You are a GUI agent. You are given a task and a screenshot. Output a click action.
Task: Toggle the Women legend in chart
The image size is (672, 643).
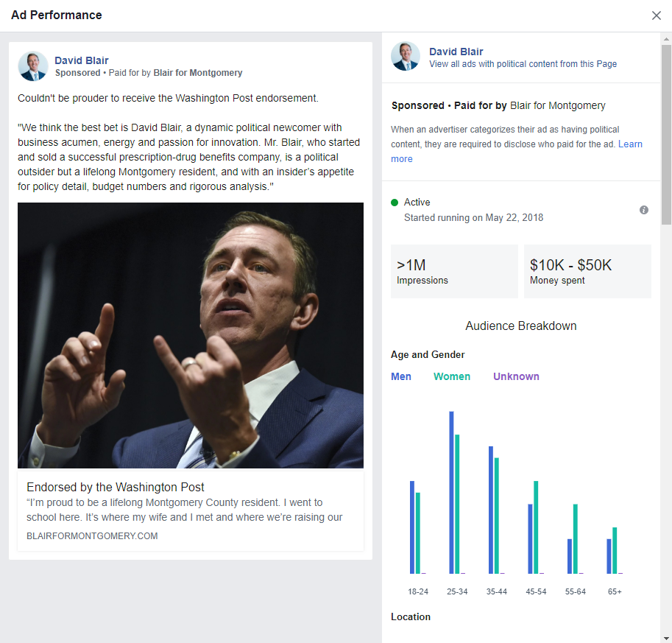click(452, 376)
